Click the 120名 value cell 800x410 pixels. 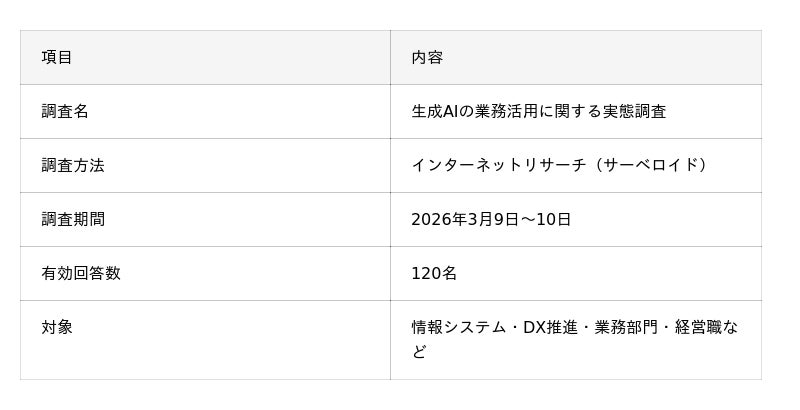434,274
